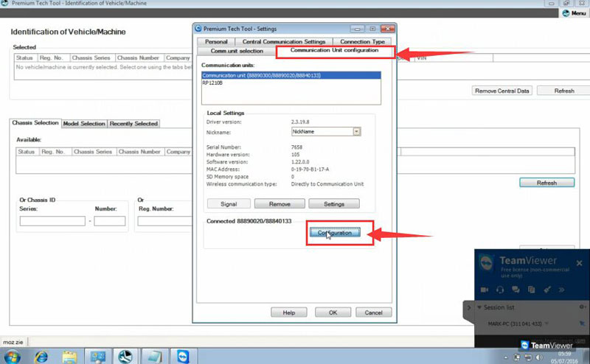Open Windows Explorer folder icon in taskbar
The image size is (590, 364).
pyautogui.click(x=69, y=357)
